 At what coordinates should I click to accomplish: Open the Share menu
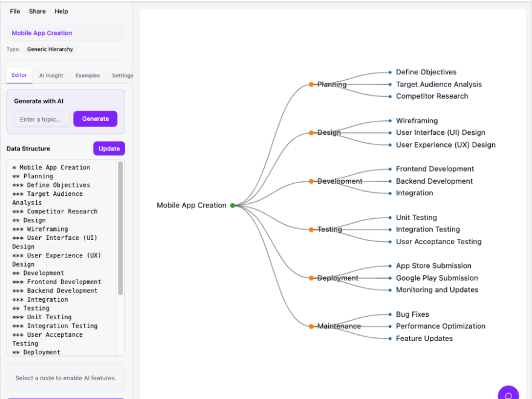[x=37, y=11]
